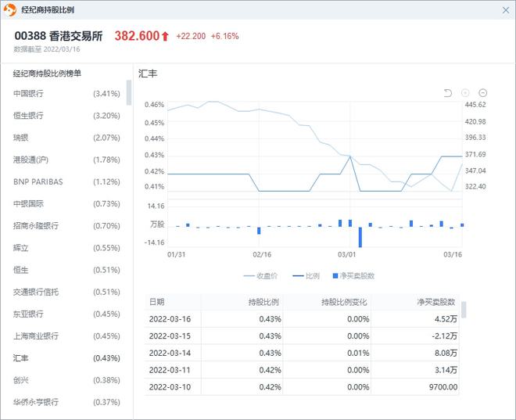The width and height of the screenshot is (516, 420).
Task: Click the 8.08万 net shares value
Action: coord(446,354)
